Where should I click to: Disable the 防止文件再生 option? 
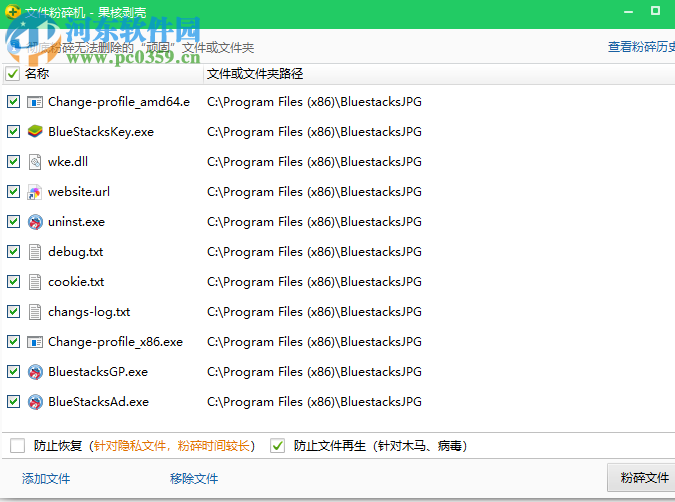pyautogui.click(x=278, y=446)
